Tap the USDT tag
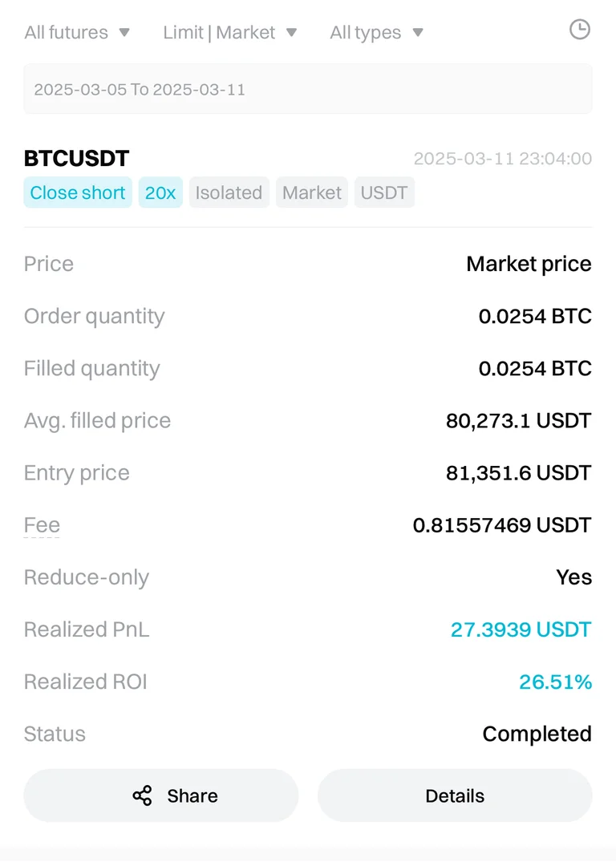Viewport: 616px width, 866px height. click(384, 193)
